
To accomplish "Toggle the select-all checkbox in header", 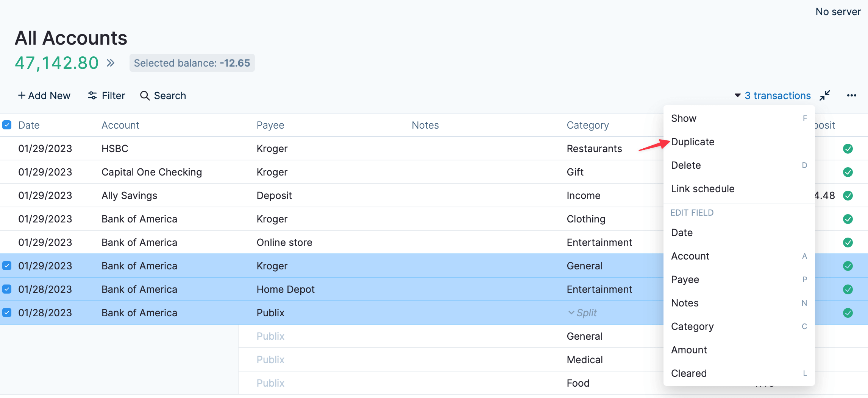I will tap(7, 125).
